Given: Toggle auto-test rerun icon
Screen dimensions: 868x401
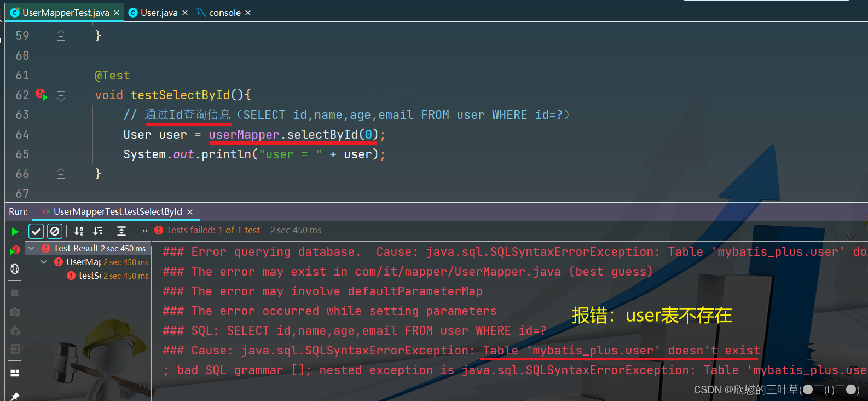Looking at the screenshot, I should click(x=15, y=269).
